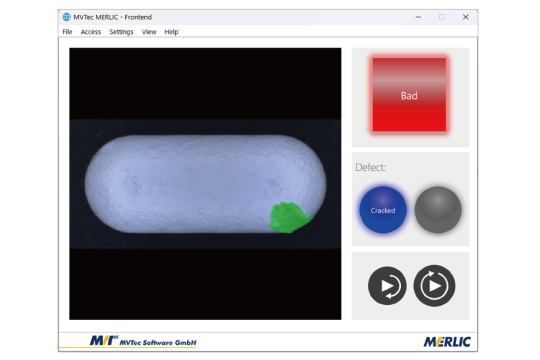The height and width of the screenshot is (360, 540).
Task: Run a single execution cycle
Action: 387,286
